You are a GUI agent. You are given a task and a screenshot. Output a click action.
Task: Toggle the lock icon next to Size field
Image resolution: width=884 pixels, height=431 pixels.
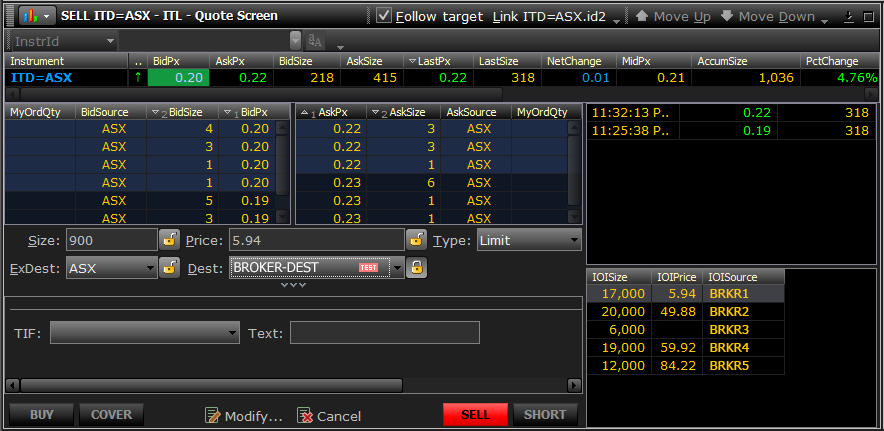(x=169, y=240)
